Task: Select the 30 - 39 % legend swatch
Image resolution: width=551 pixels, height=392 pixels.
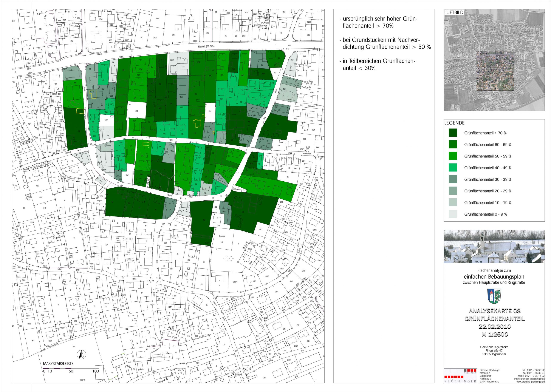Action: point(453,179)
